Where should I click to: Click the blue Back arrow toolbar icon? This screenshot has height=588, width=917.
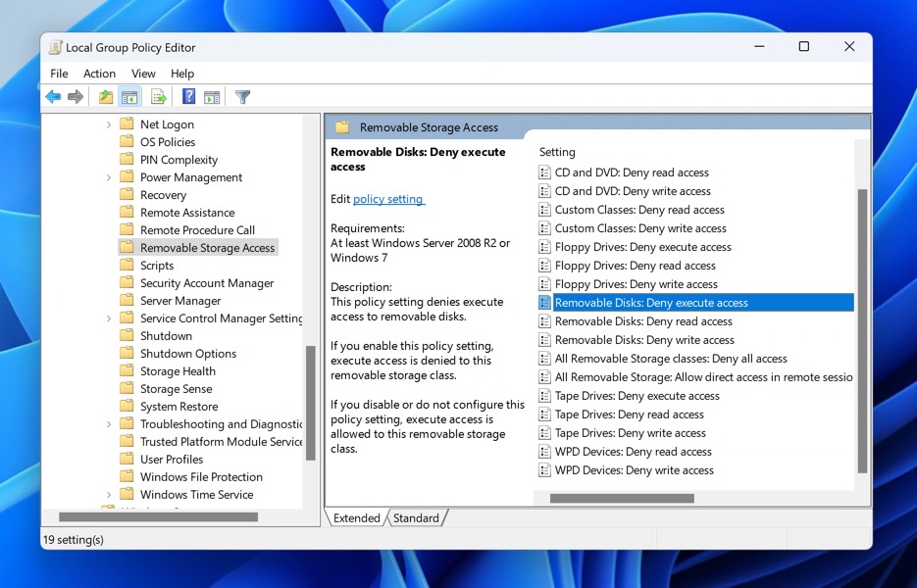click(53, 96)
